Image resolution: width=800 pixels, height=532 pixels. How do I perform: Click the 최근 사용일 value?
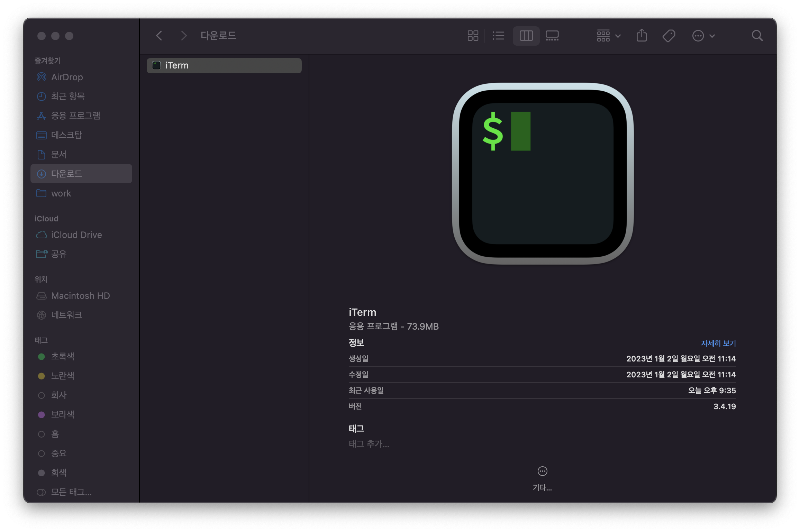(712, 391)
